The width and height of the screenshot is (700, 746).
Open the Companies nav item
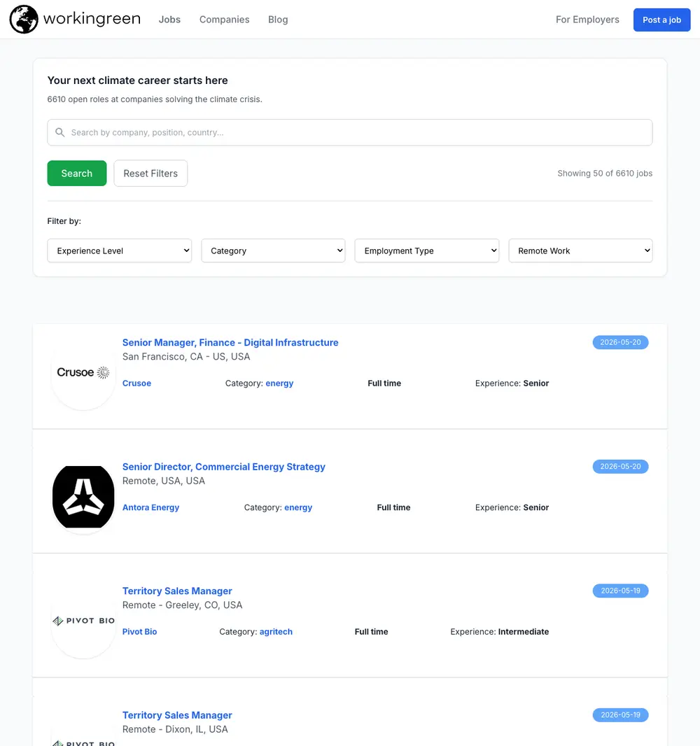224,20
